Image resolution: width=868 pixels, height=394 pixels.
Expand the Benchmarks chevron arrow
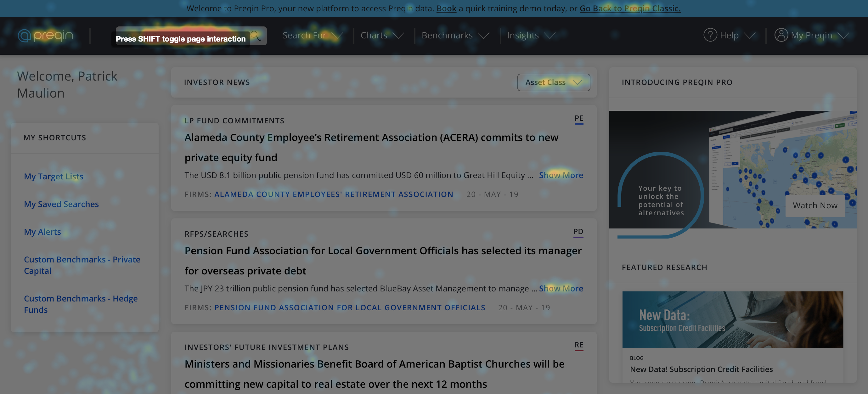pos(484,36)
